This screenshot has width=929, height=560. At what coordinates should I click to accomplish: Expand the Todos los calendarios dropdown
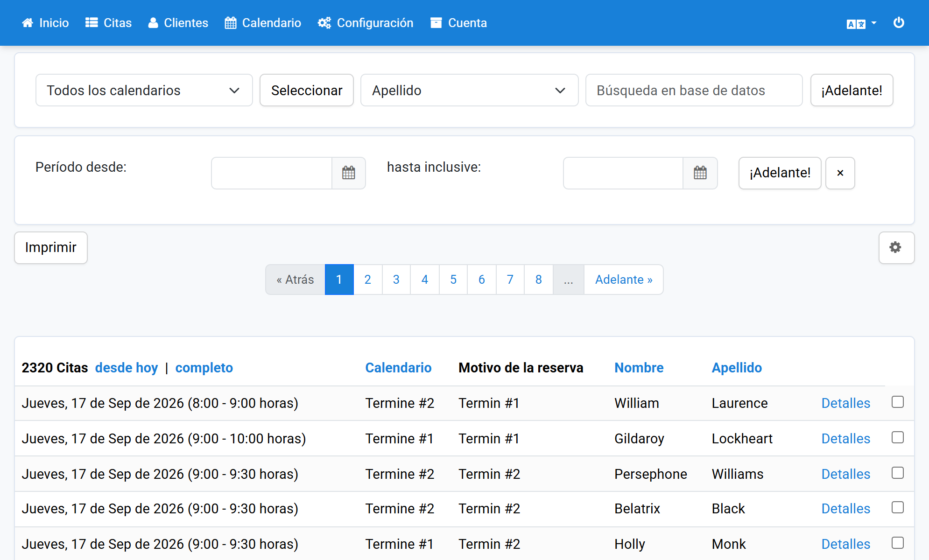[x=144, y=90]
